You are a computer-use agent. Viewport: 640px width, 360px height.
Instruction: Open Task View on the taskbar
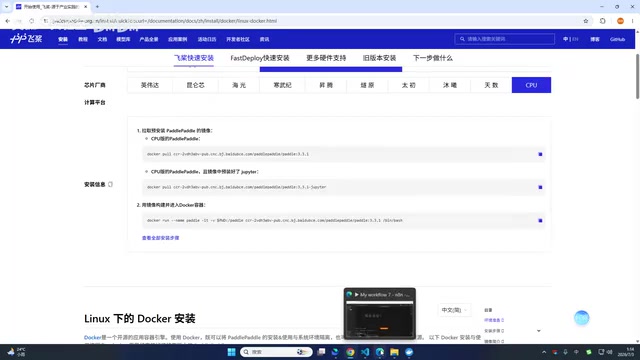tap(321, 352)
